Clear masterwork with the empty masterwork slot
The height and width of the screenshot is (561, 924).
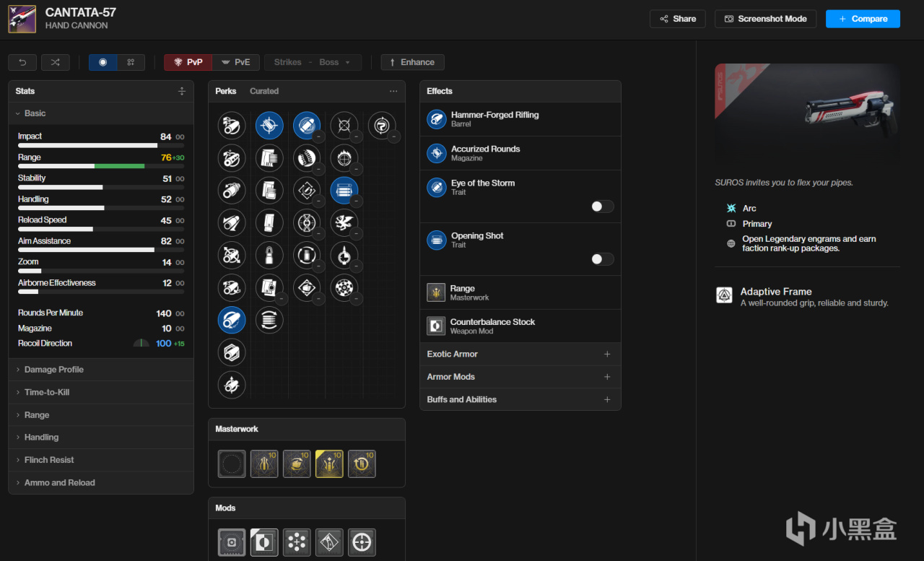[x=232, y=464]
